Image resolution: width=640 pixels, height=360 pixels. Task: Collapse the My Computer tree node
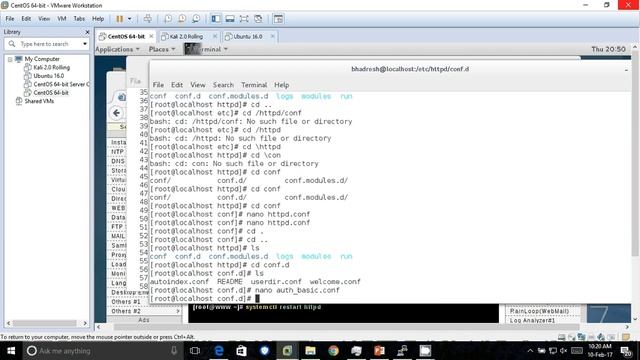(10, 59)
